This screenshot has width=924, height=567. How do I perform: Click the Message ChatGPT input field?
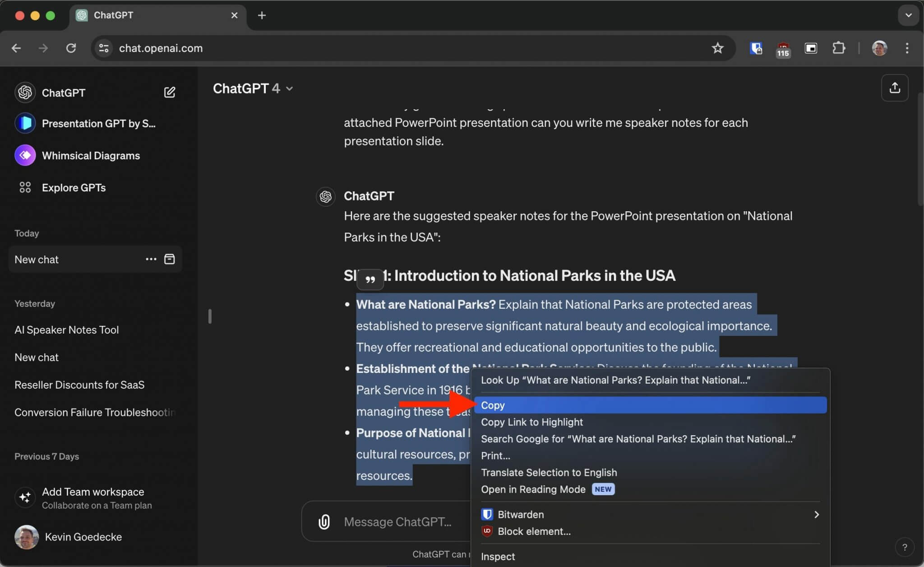397,521
